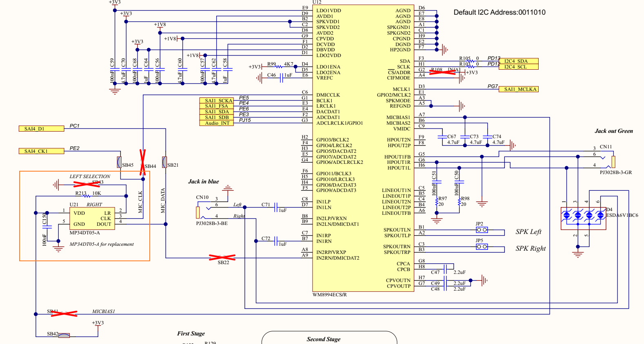Viewport: 644px width, 344px height.
Task: Select the C46 1uF capacitor
Action: point(281,78)
